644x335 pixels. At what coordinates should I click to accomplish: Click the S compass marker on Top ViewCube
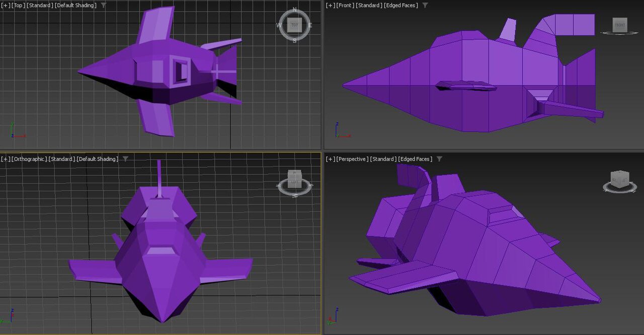[x=295, y=41]
